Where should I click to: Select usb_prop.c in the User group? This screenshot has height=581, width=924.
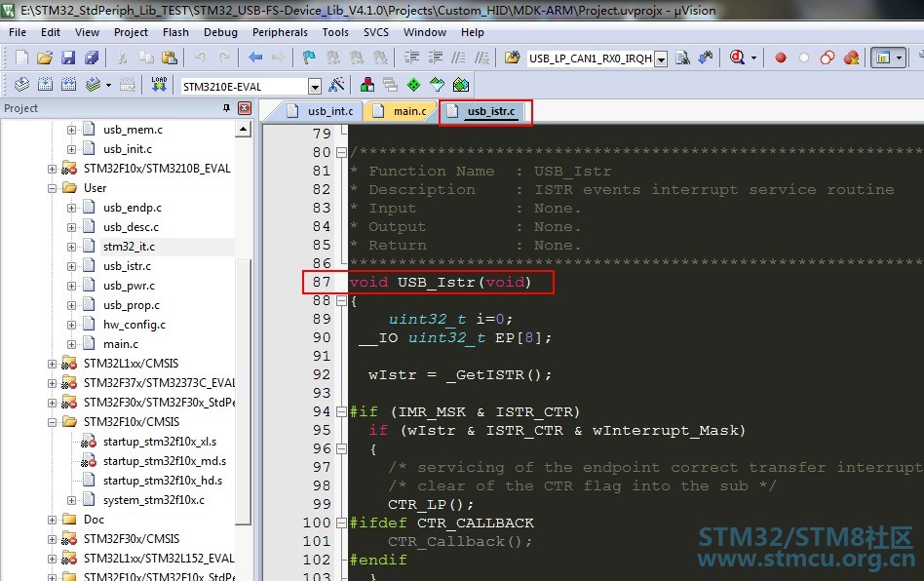(132, 305)
